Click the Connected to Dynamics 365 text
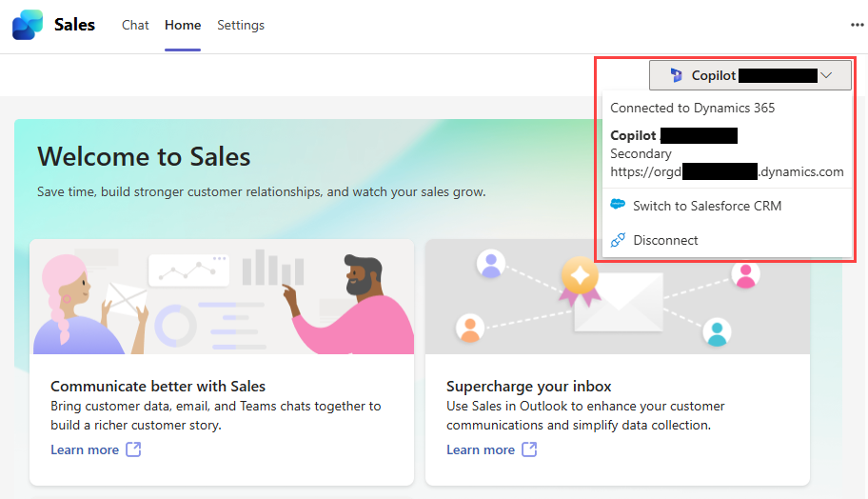The width and height of the screenshot is (868, 499). (693, 108)
